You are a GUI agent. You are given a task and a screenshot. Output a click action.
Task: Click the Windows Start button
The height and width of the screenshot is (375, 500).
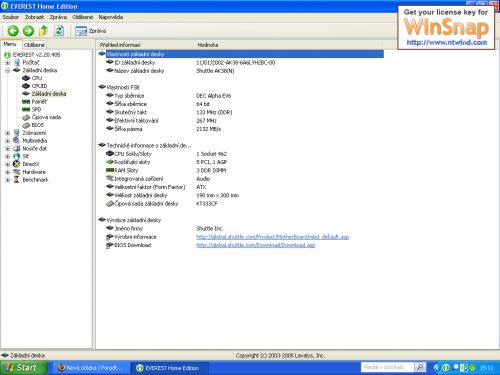(x=23, y=368)
